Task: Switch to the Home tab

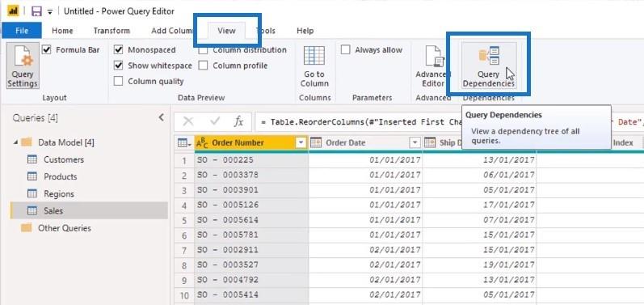Action: [62, 31]
